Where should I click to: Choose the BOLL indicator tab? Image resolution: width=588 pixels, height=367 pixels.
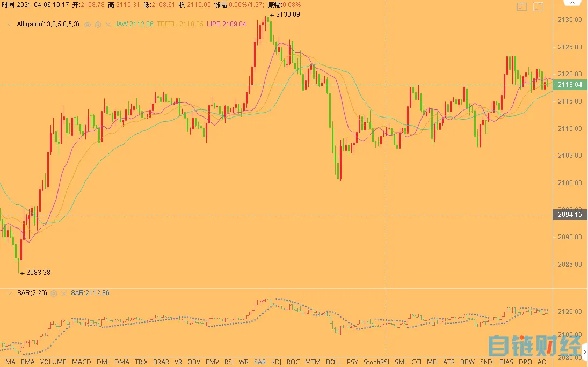(333, 362)
